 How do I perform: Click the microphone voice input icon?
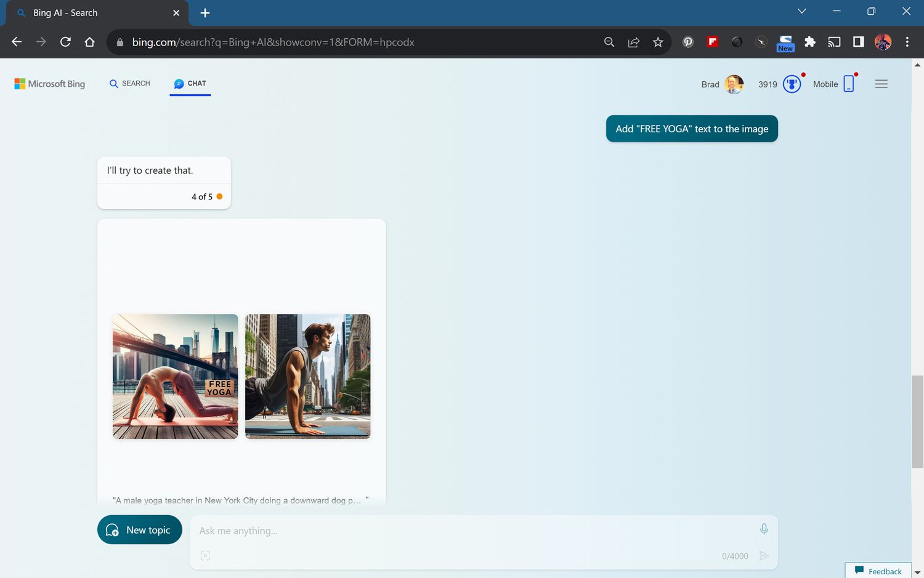click(764, 529)
